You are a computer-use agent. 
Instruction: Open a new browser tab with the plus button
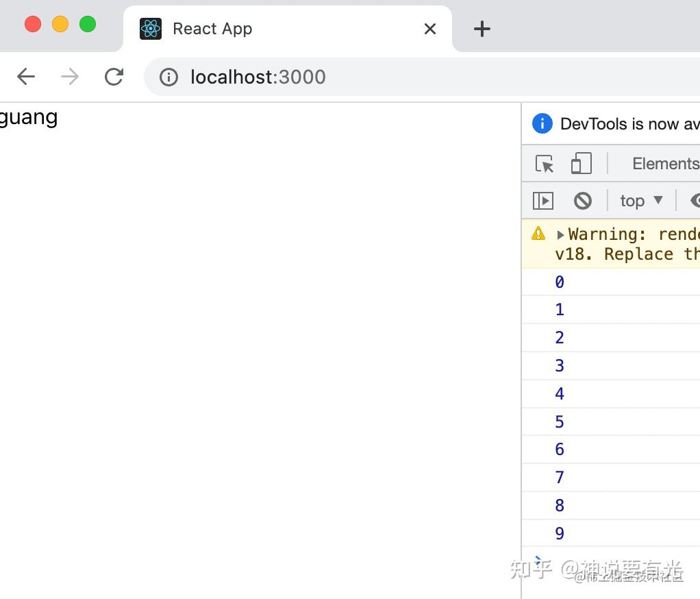pyautogui.click(x=482, y=28)
